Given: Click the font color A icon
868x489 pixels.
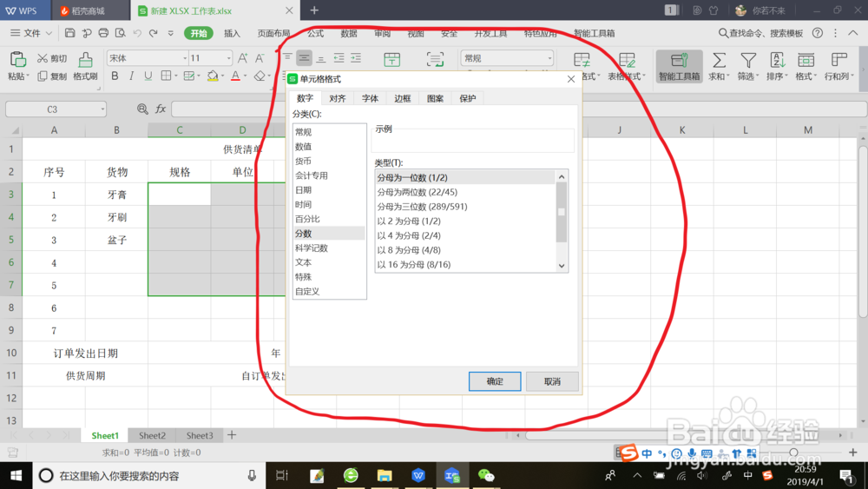Looking at the screenshot, I should point(235,76).
